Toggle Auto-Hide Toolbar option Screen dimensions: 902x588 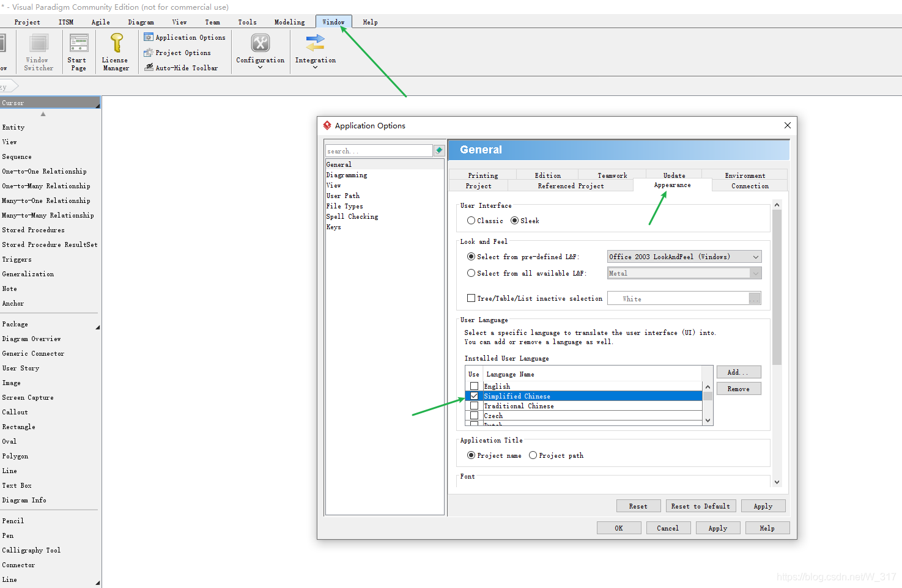pos(181,68)
